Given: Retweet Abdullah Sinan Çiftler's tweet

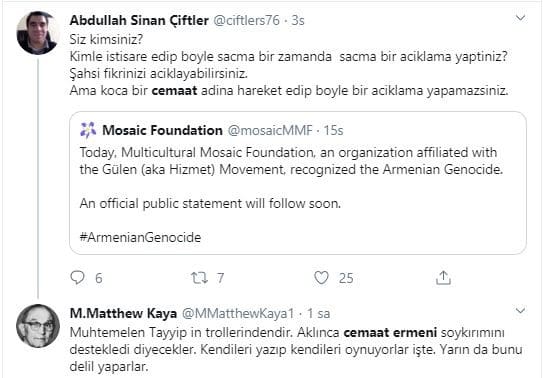Looking at the screenshot, I should click(x=199, y=278).
